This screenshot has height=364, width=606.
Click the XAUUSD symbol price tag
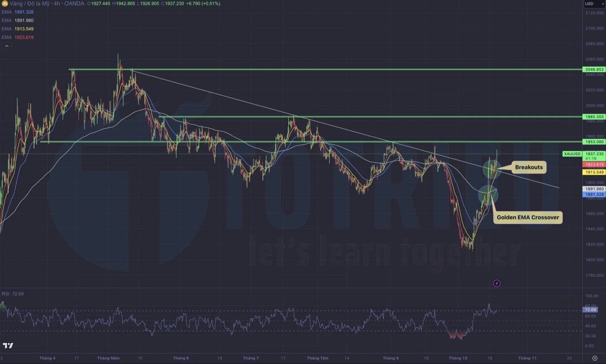(x=572, y=154)
